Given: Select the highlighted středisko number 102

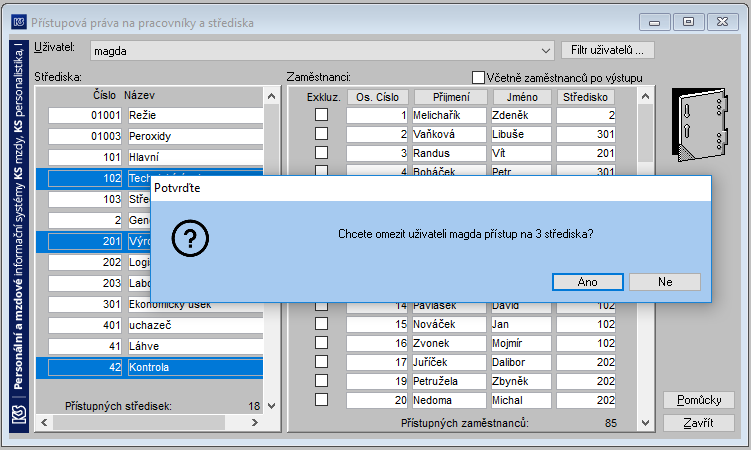Looking at the screenshot, I should click(85, 178).
